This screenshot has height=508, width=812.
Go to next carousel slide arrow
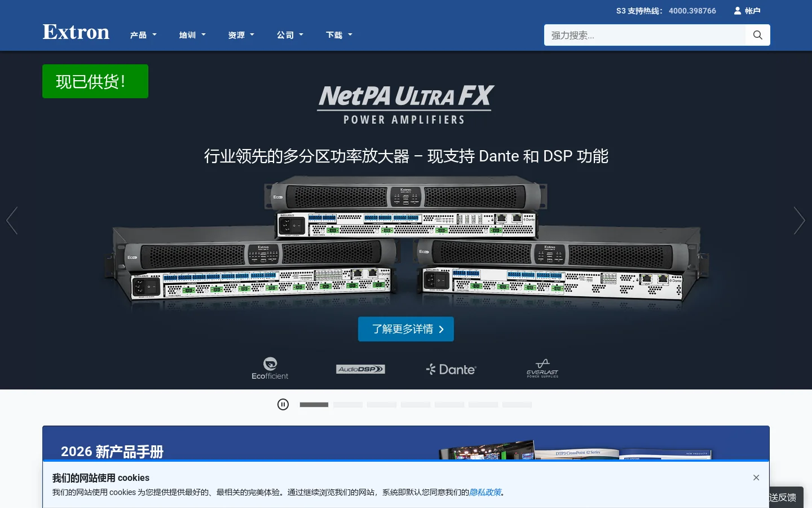[800, 220]
